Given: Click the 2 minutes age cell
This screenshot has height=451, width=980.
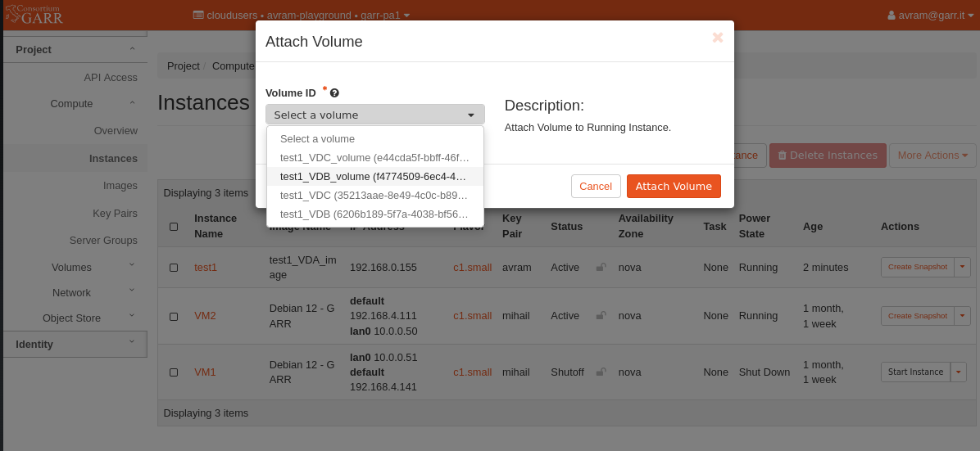Looking at the screenshot, I should point(826,268).
